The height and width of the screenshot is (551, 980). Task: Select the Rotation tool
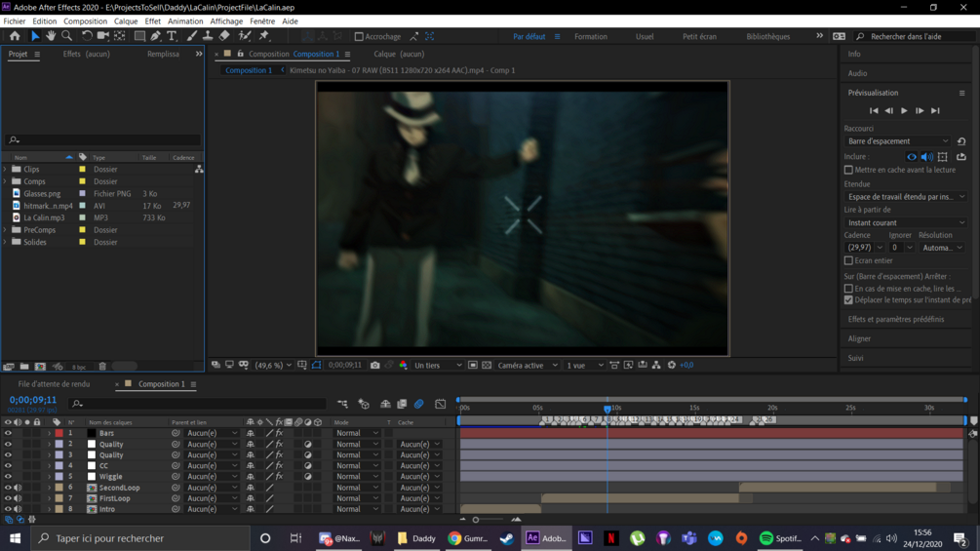click(86, 36)
